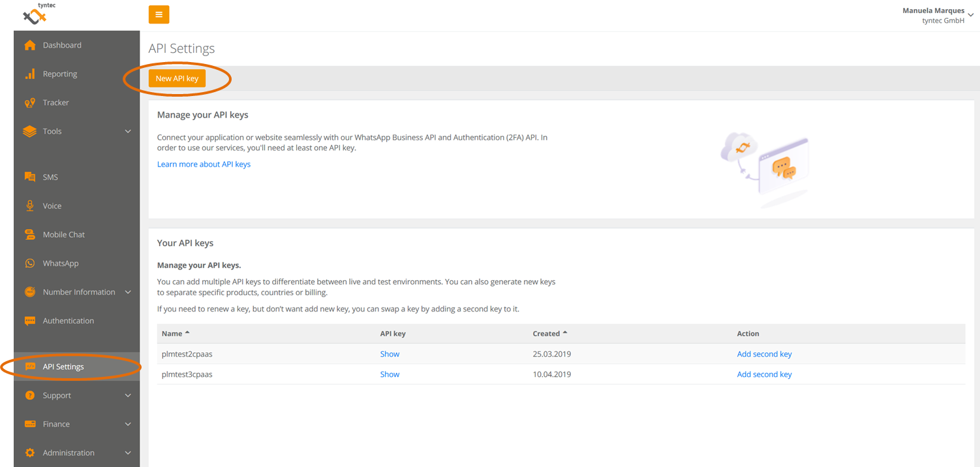Open the Dashboard menu item

pyautogui.click(x=76, y=45)
